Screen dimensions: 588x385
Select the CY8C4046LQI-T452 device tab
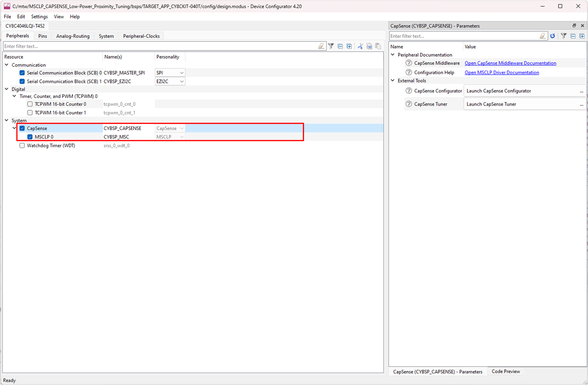(25, 26)
